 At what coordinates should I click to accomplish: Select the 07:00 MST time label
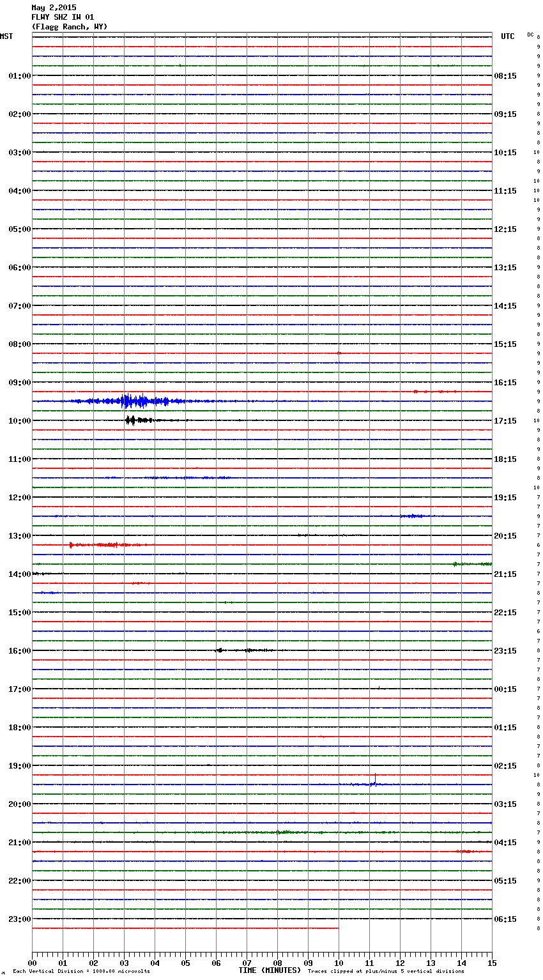(x=20, y=306)
